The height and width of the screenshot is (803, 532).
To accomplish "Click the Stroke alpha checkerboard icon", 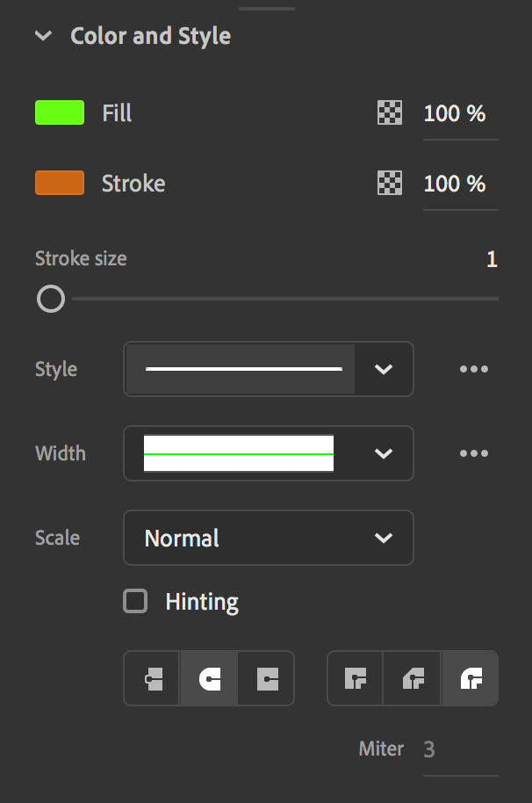I will pyautogui.click(x=390, y=183).
